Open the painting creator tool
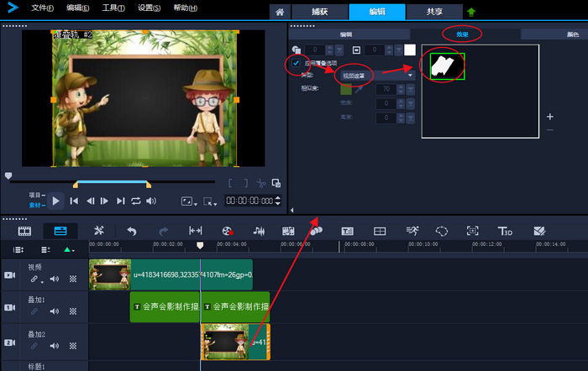 tap(539, 231)
